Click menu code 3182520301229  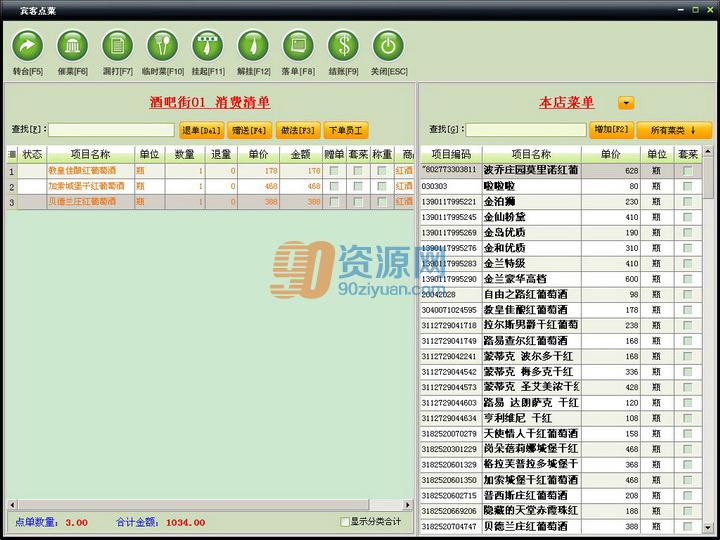[x=449, y=450]
